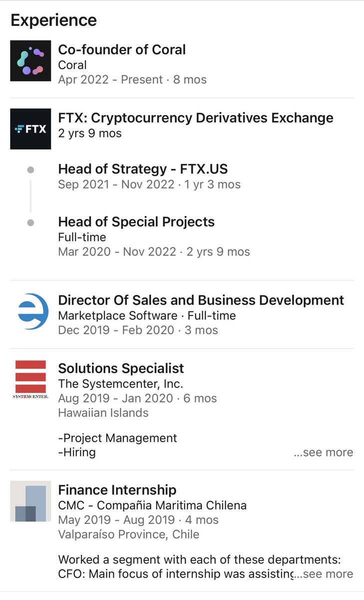This screenshot has height=600, width=364.
Task: Open the Solutions Specialist position title
Action: point(121,368)
